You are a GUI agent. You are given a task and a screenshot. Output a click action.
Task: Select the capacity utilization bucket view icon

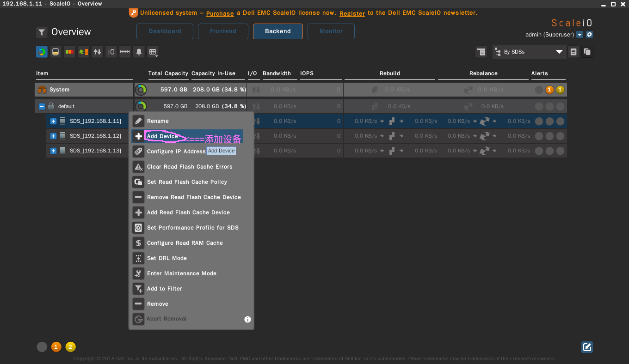55,52
